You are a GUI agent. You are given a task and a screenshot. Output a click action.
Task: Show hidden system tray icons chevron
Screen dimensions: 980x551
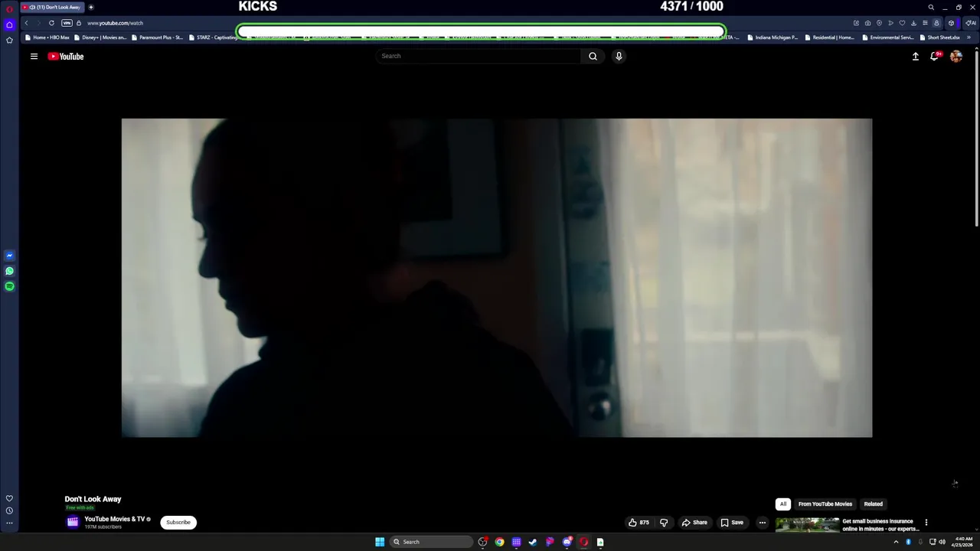click(x=896, y=542)
